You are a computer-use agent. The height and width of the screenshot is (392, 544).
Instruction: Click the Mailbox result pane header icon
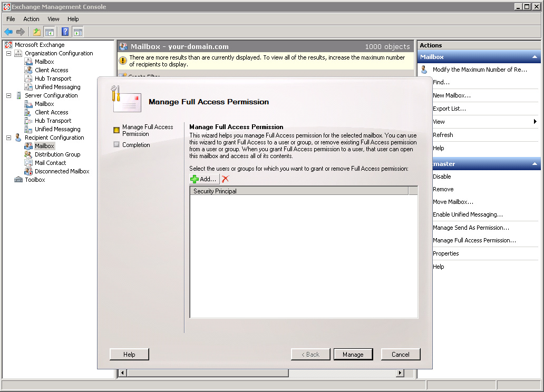coord(123,46)
